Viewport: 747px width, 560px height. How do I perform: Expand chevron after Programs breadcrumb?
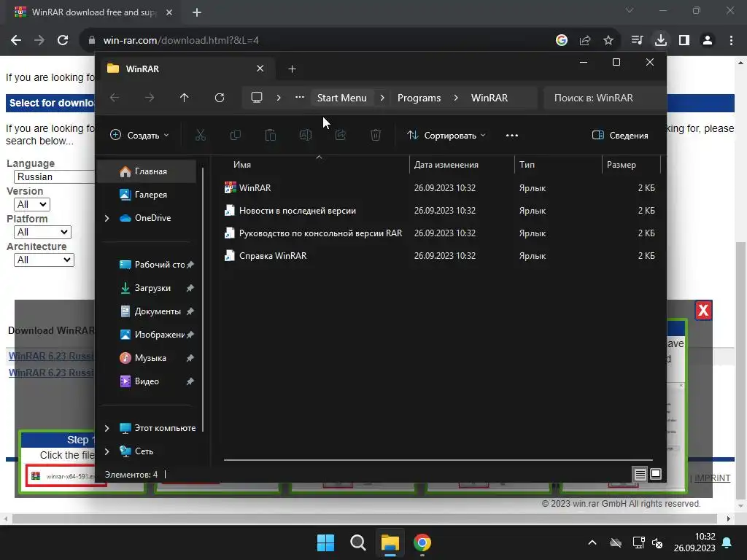pyautogui.click(x=456, y=98)
